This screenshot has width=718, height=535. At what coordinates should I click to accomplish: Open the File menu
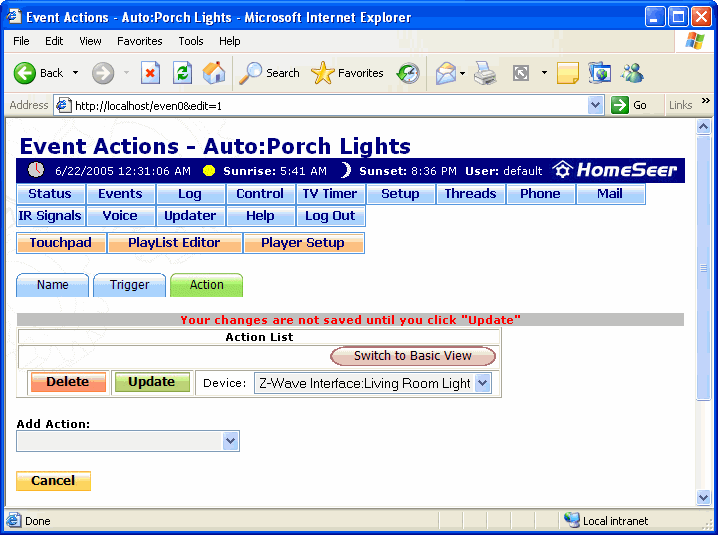[21, 41]
